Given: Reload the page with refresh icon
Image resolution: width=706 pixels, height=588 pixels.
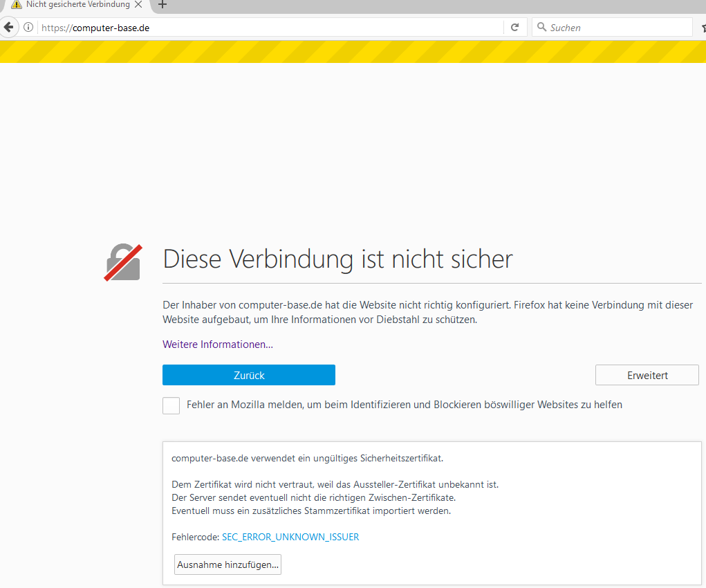Looking at the screenshot, I should [x=514, y=28].
